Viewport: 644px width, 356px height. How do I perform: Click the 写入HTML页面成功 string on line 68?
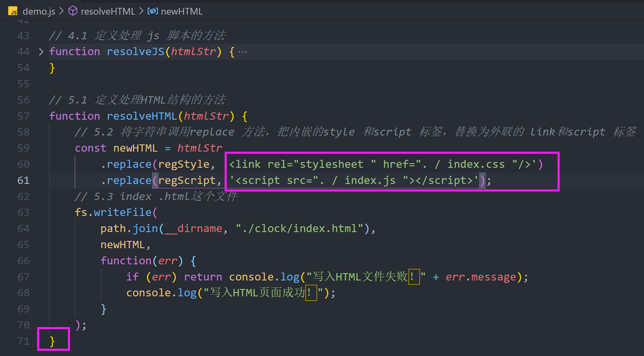(263, 293)
